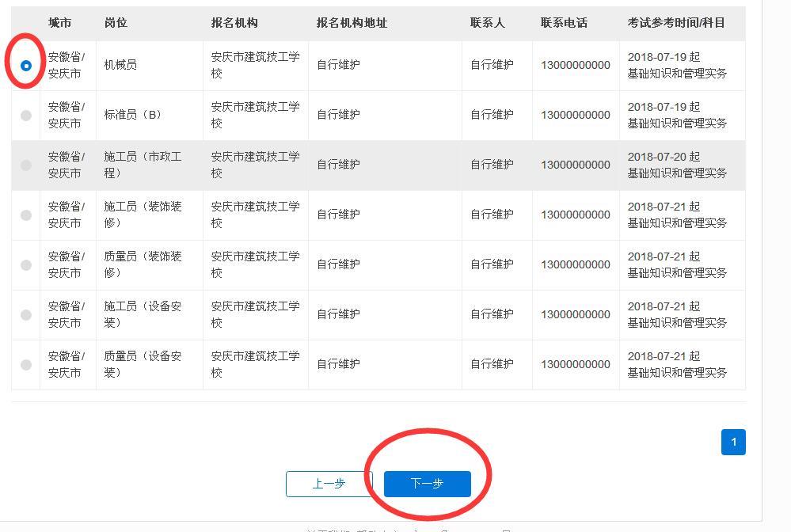The image size is (791, 532).
Task: Select the 机械员 radio button
Action: point(26,66)
